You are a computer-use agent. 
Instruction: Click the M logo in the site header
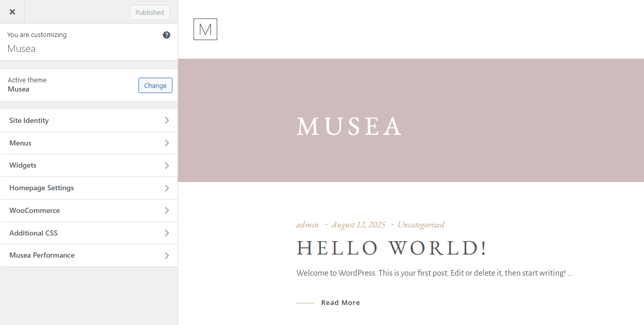[205, 29]
